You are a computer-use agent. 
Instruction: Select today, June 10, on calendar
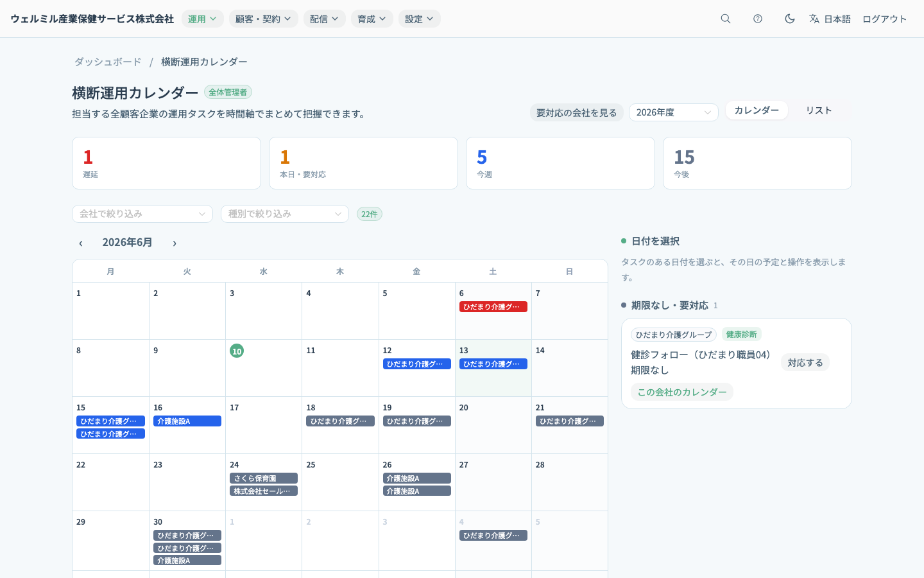point(237,351)
